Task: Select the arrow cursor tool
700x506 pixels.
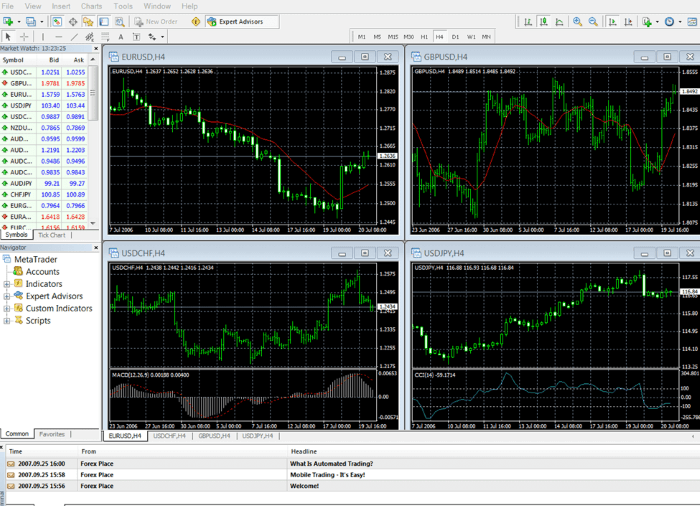Action: [8, 37]
